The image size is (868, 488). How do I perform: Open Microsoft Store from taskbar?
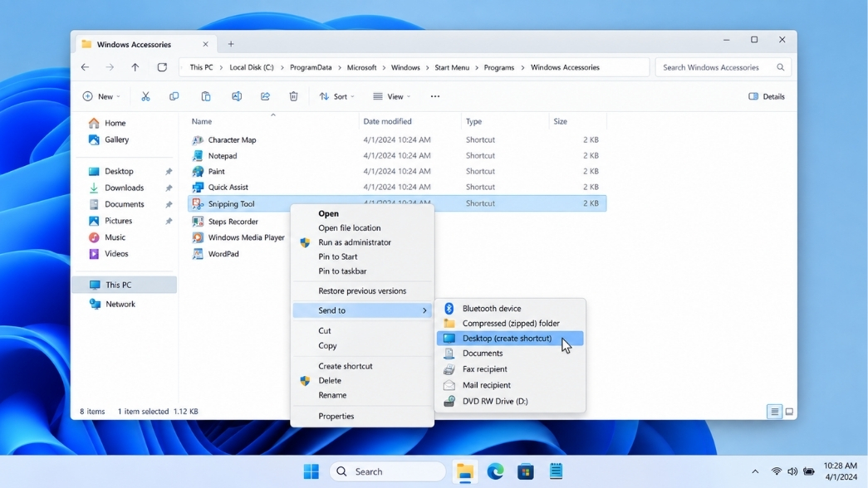525,471
